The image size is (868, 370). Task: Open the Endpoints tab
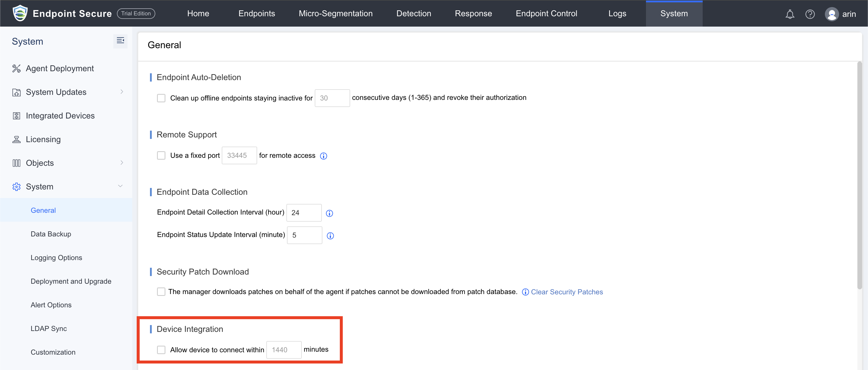click(x=257, y=14)
